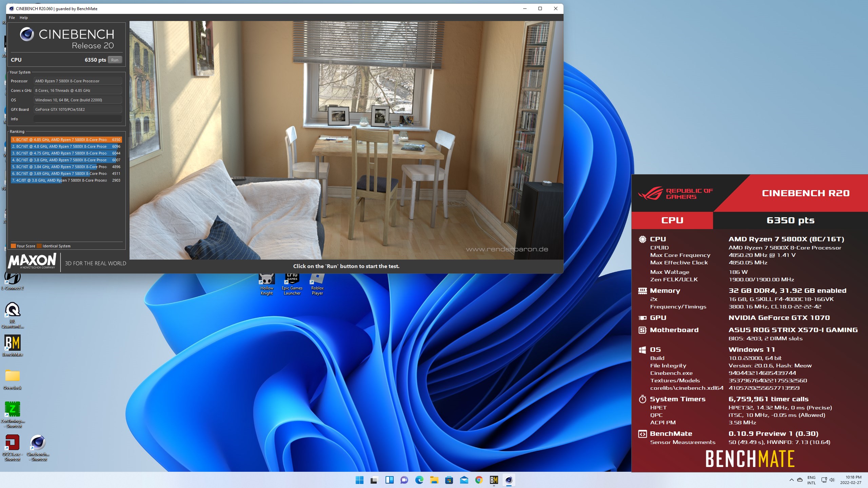Screen dimensions: 868x488
Task: Click the volume speaker tray icon
Action: (x=832, y=480)
